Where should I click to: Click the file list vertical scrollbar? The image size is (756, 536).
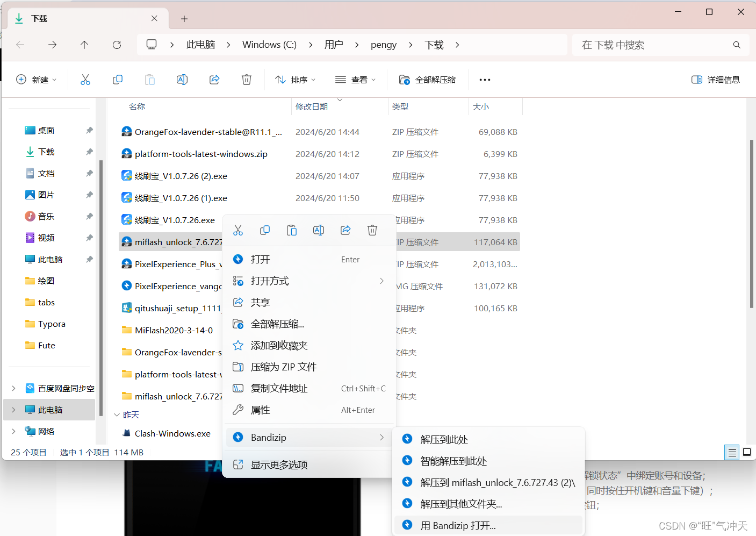point(751,223)
